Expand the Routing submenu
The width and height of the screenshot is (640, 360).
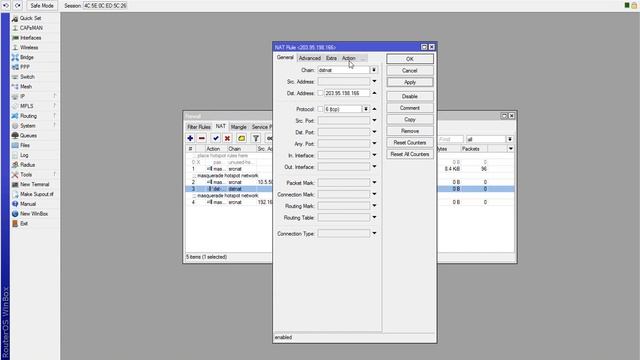(x=28, y=116)
